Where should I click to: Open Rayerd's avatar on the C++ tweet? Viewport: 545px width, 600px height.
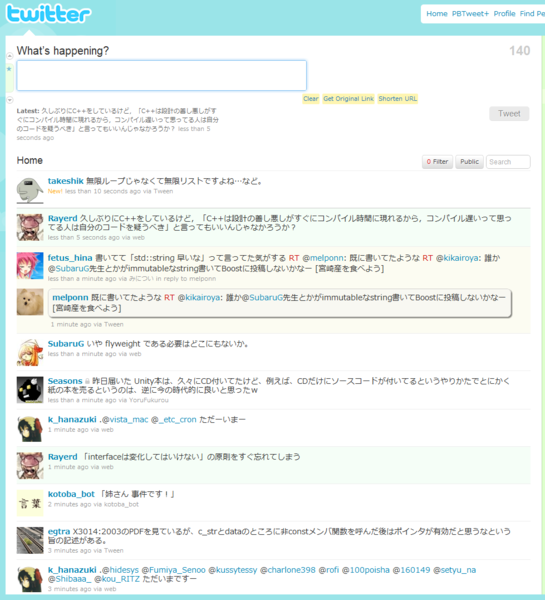(x=30, y=227)
